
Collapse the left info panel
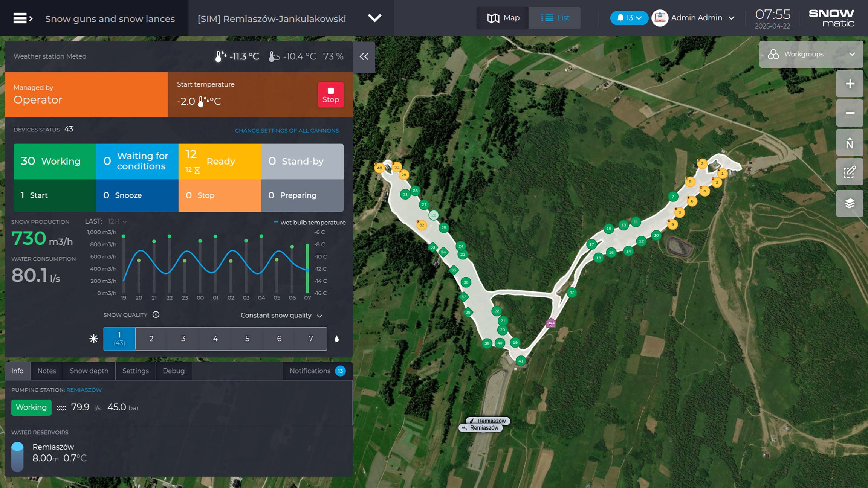pos(364,56)
